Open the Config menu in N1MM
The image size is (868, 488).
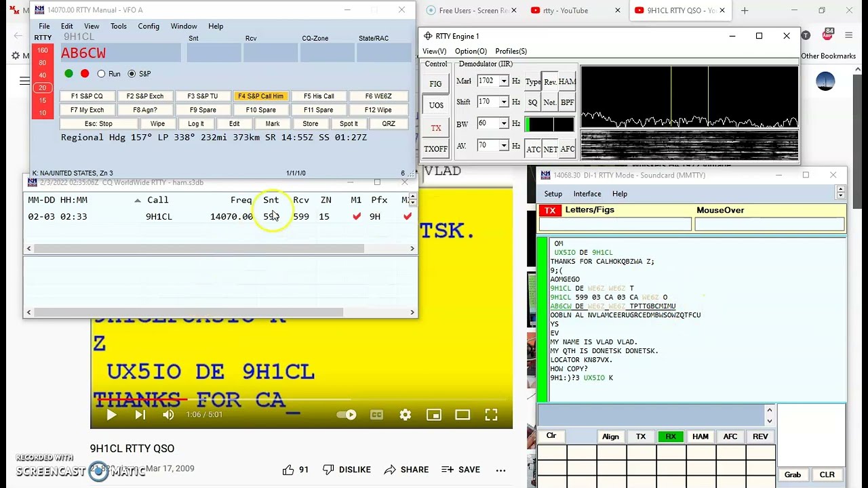pos(149,26)
